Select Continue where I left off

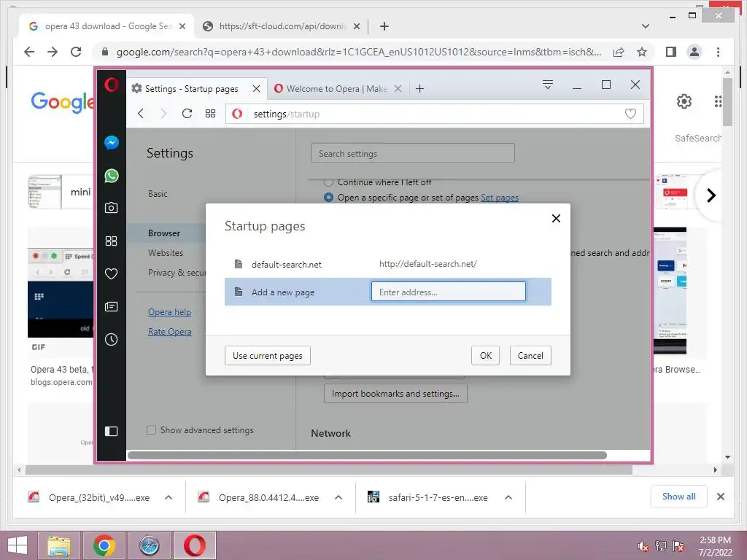(x=328, y=182)
